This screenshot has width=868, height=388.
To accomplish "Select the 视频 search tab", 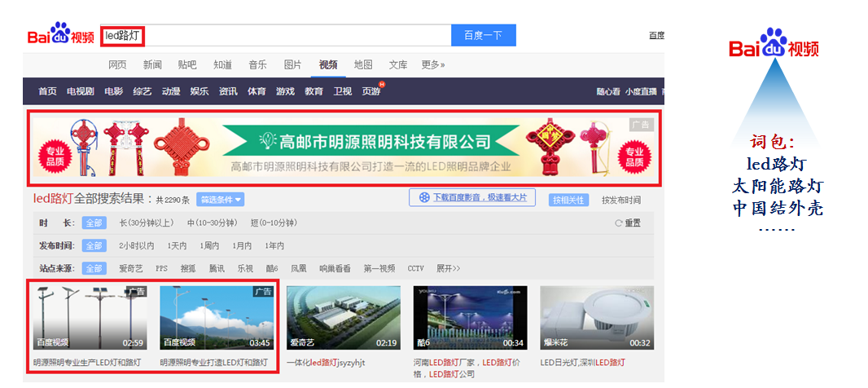I will (328, 65).
